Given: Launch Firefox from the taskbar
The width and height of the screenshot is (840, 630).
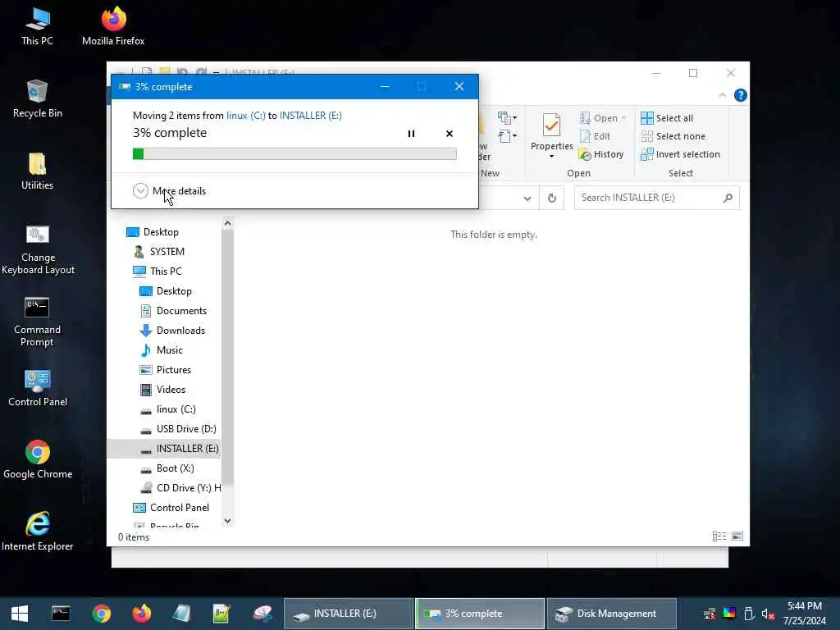Looking at the screenshot, I should (141, 614).
